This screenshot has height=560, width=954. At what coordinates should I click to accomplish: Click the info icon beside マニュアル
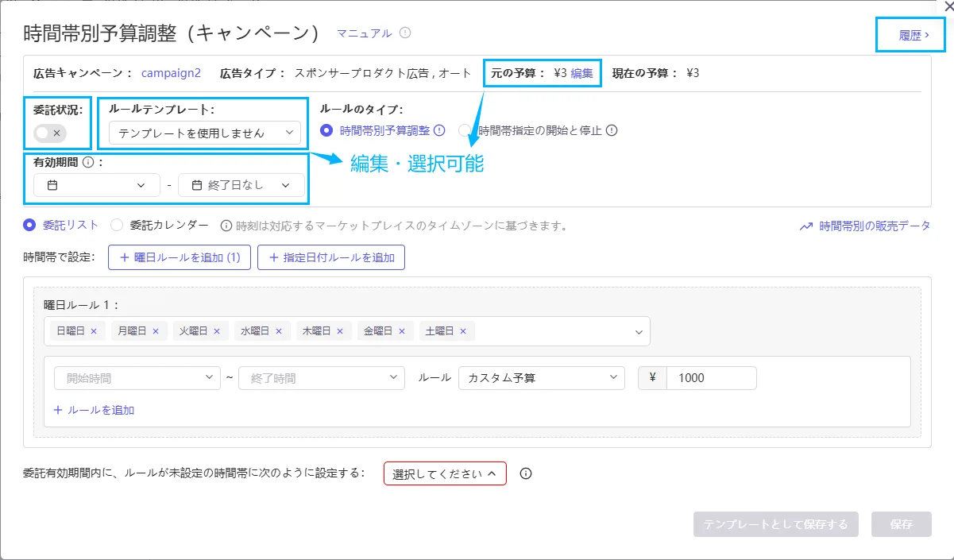click(x=405, y=33)
